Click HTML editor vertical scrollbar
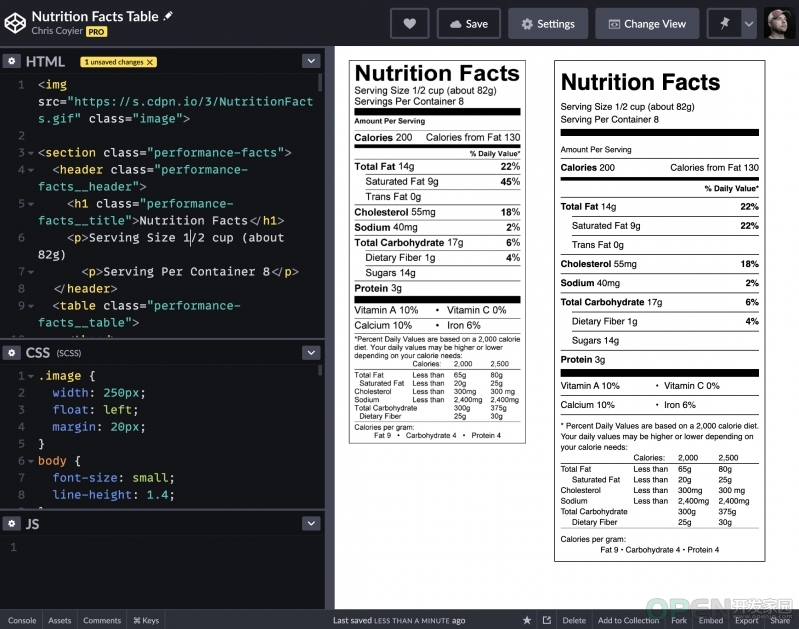 click(x=320, y=83)
